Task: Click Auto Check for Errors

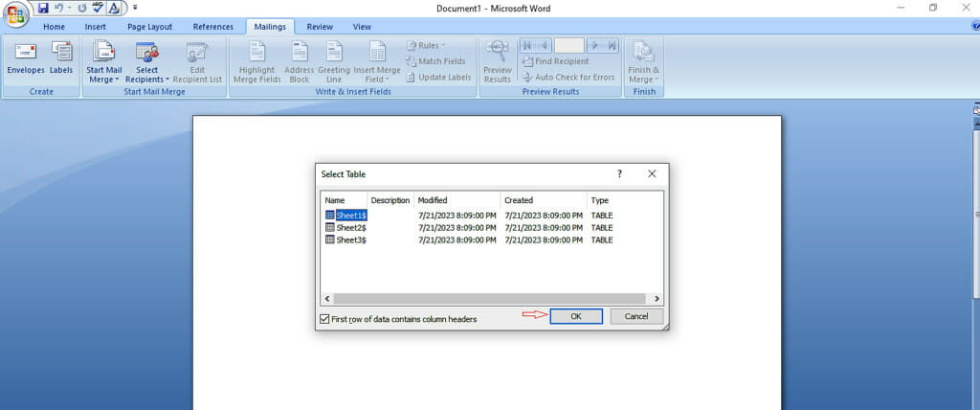Action: pyautogui.click(x=568, y=77)
